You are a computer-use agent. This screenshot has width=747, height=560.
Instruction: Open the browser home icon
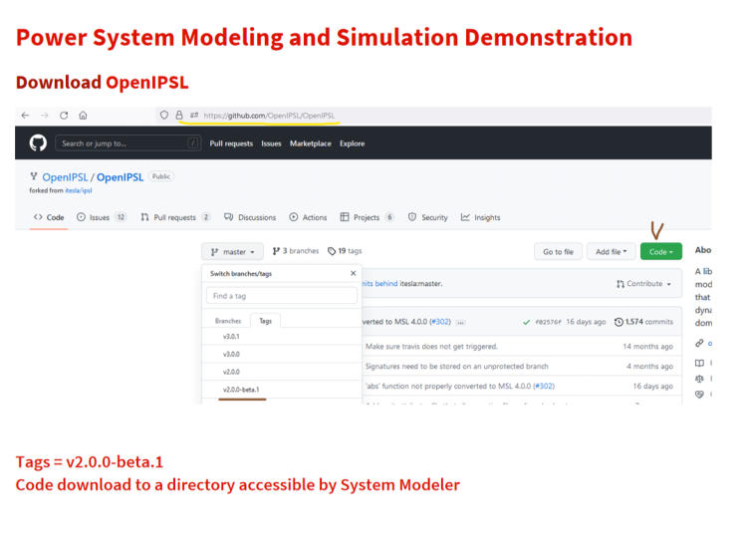(x=83, y=116)
